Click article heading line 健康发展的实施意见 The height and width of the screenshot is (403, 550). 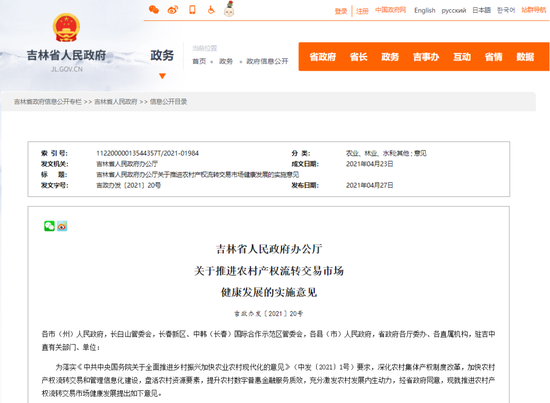coord(269,292)
